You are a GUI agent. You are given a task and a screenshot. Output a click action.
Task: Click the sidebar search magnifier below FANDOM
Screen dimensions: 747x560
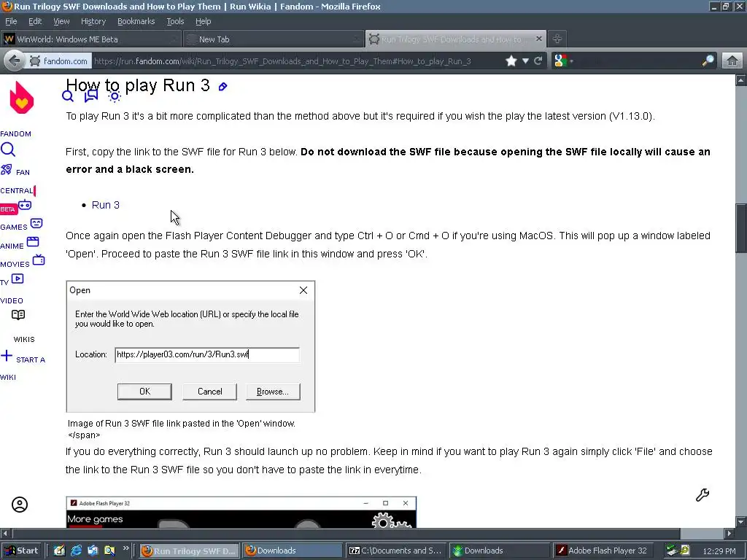click(x=8, y=149)
